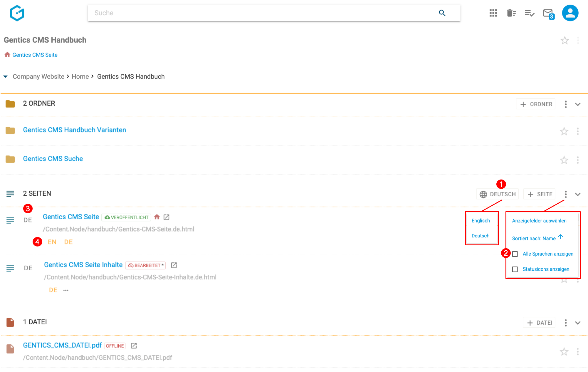
Task: Click the VERÖFFENTLICHT status badge
Action: [x=126, y=217]
